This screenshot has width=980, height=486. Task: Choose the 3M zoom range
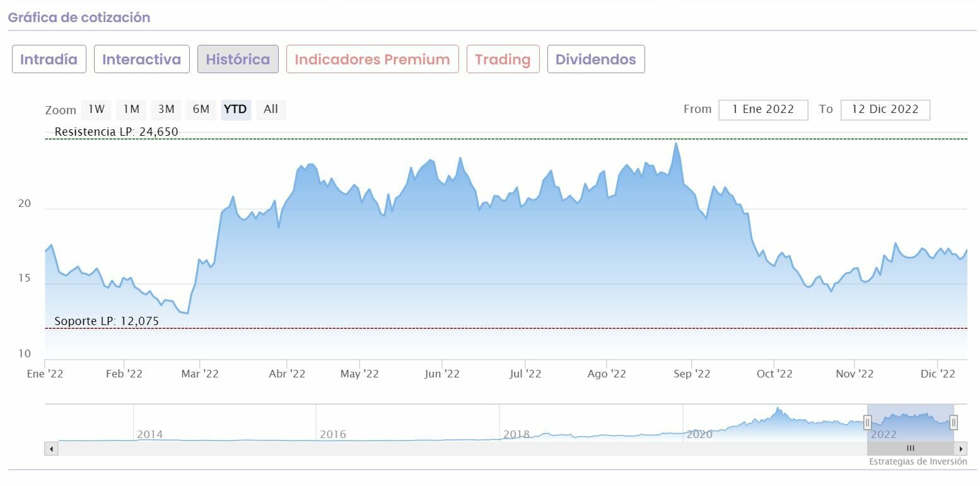point(166,109)
